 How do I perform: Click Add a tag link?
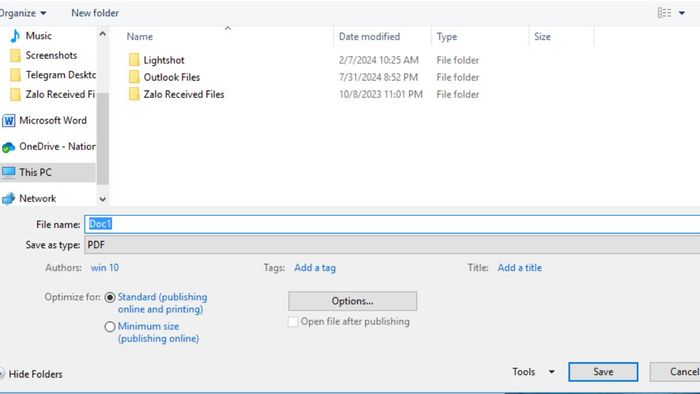coord(315,268)
